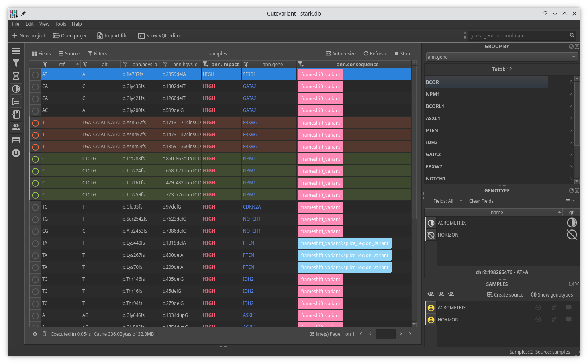Click HORIZON target circle icon in Samples
The height and width of the screenshot is (364, 588).
click(x=538, y=319)
